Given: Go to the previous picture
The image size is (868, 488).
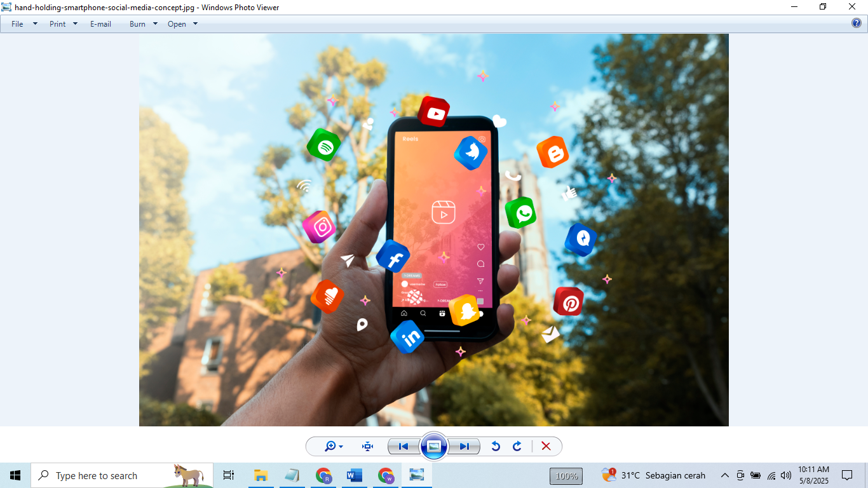Looking at the screenshot, I should click(x=403, y=447).
